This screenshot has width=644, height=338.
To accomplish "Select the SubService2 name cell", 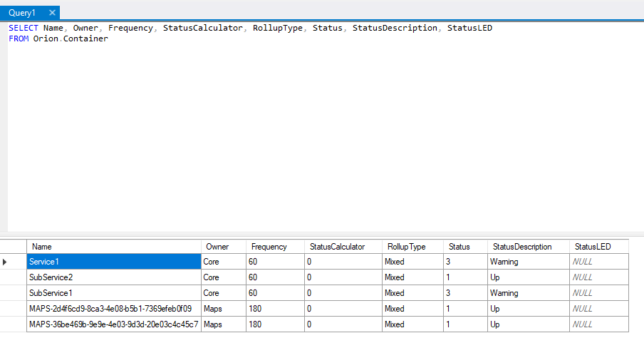I will [114, 277].
